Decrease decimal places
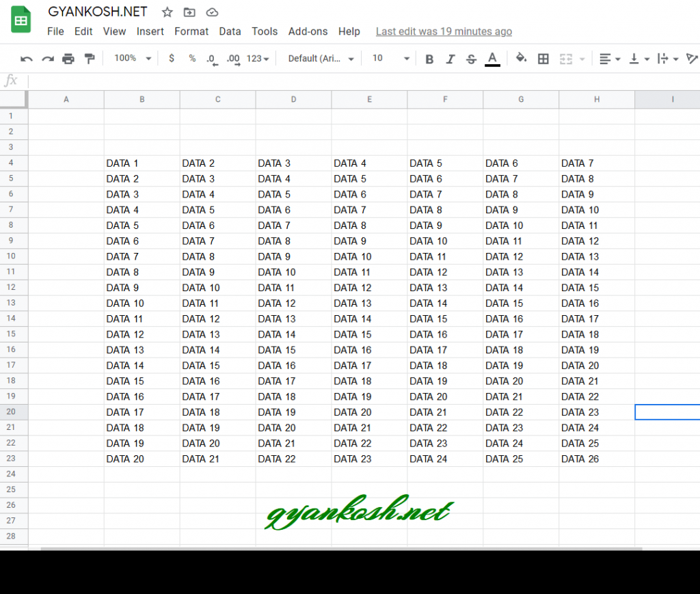This screenshot has height=594, width=700. 213,58
